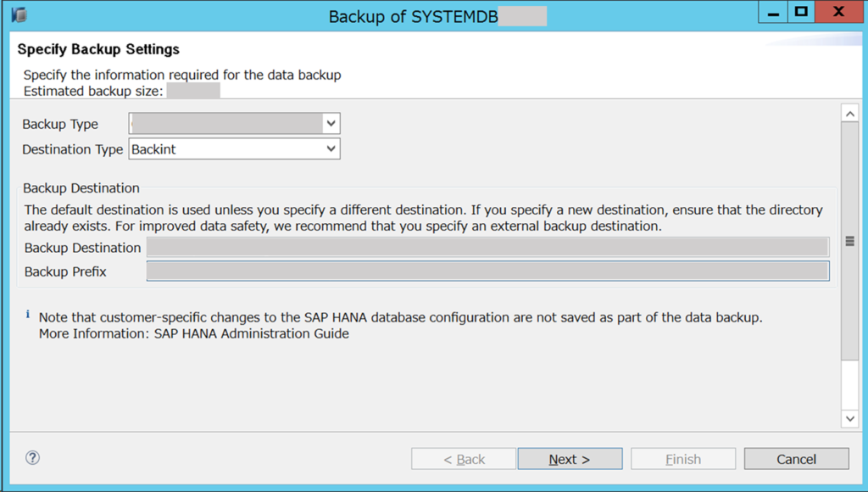Click the blue information icon beside the note
The width and height of the screenshot is (868, 492).
click(x=28, y=314)
